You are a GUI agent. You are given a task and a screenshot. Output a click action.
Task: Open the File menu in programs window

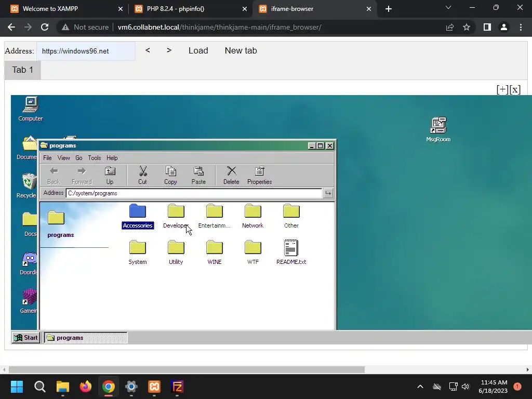[x=47, y=158]
